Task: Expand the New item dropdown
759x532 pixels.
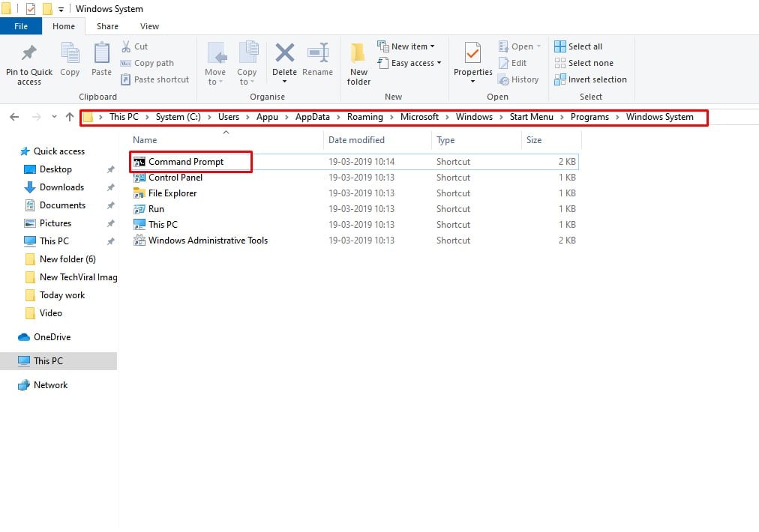Action: [x=432, y=46]
